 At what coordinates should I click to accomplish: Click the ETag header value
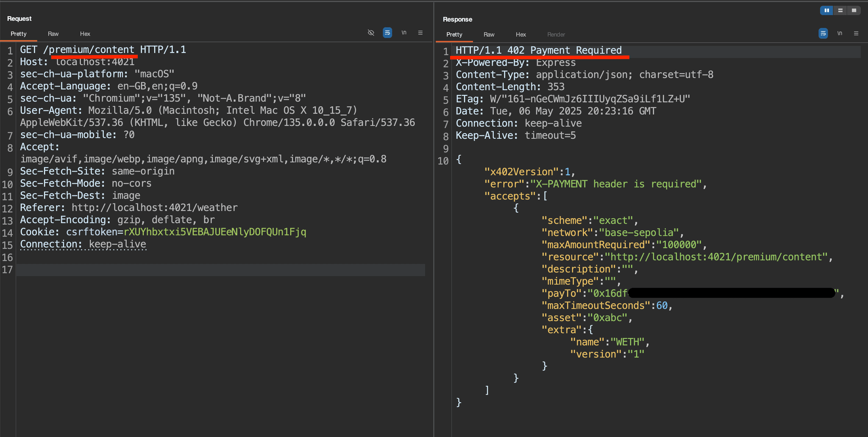coord(590,99)
